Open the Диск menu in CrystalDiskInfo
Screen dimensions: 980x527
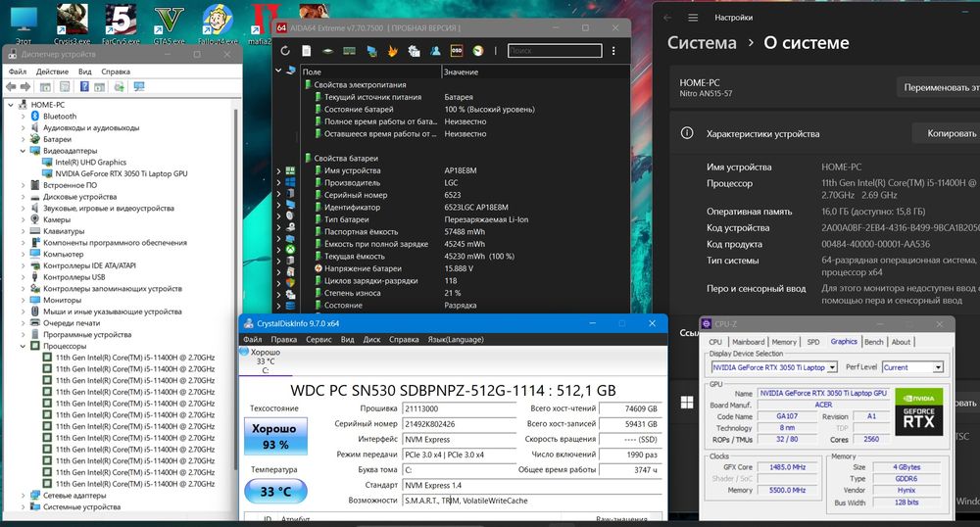tap(371, 340)
